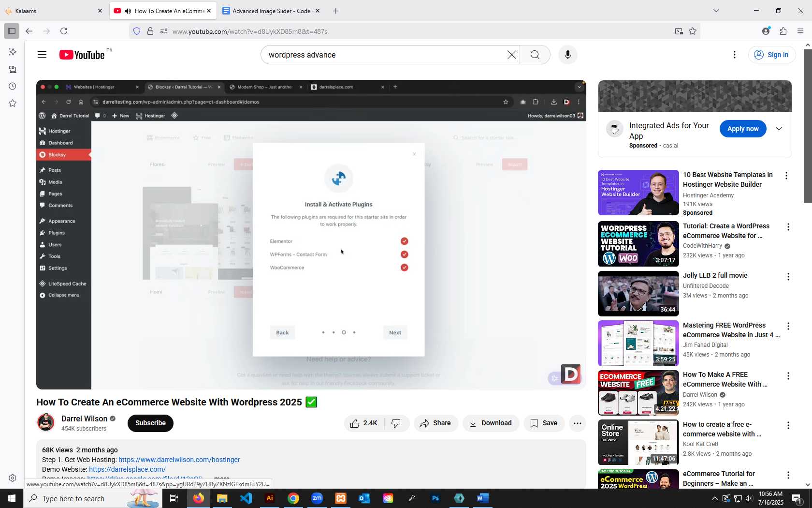Reload the page in the browser toolbar
The image size is (812, 508).
point(64,31)
